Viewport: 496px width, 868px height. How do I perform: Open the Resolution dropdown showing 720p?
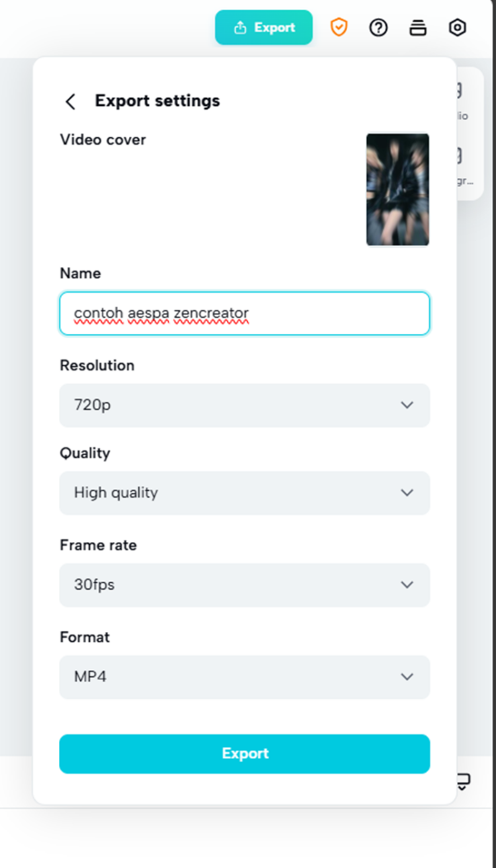click(x=245, y=405)
